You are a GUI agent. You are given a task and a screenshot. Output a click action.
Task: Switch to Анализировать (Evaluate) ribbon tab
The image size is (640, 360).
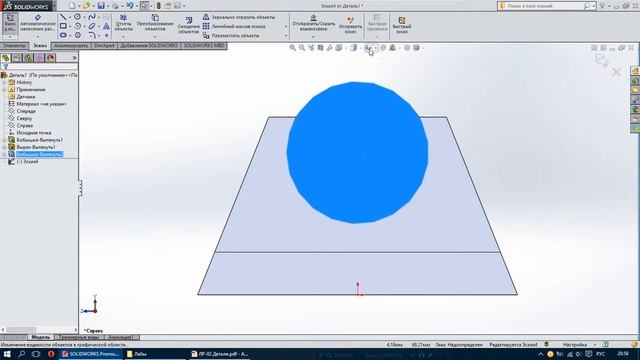(x=71, y=46)
